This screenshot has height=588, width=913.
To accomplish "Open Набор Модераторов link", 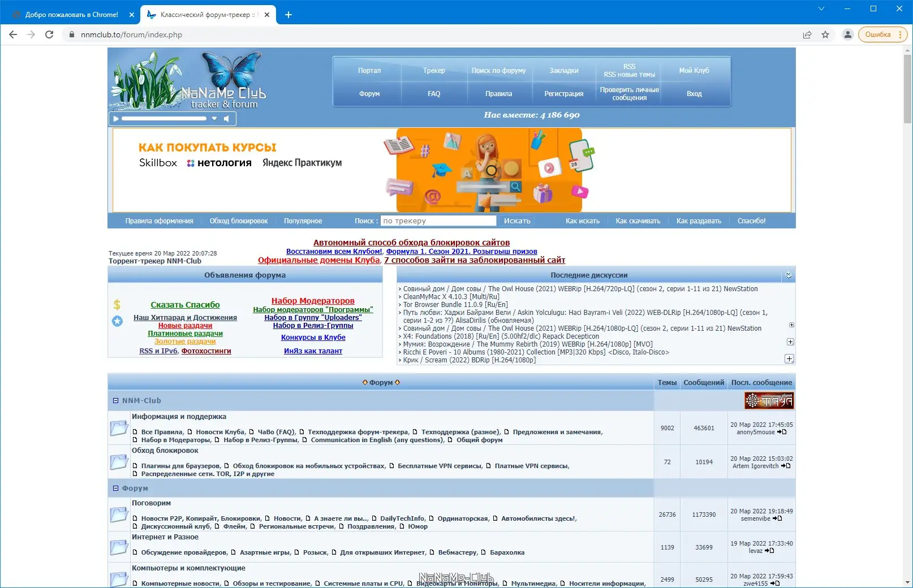I will click(313, 301).
